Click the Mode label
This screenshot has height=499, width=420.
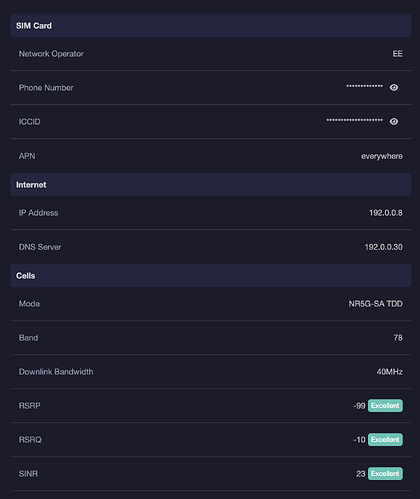click(29, 304)
